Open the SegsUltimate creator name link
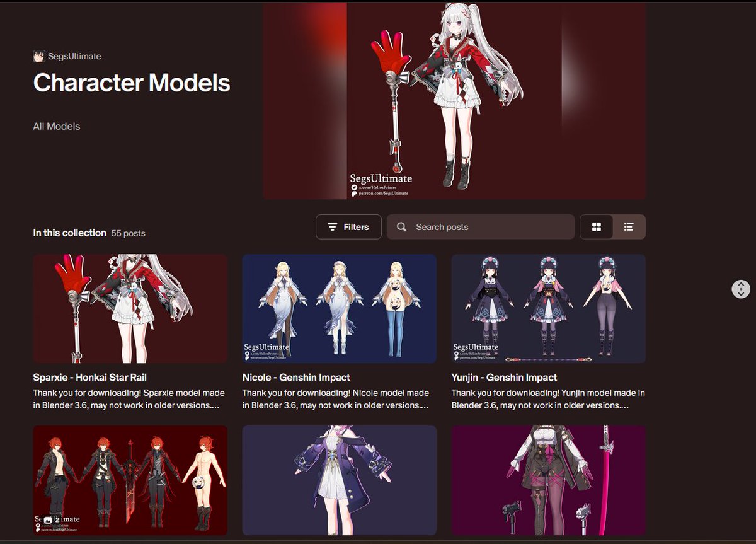 tap(74, 56)
